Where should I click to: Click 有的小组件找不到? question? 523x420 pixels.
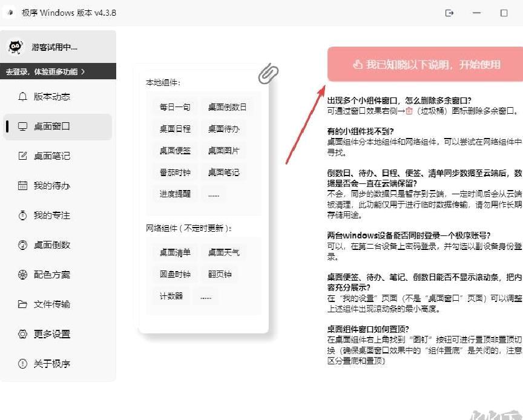point(361,131)
